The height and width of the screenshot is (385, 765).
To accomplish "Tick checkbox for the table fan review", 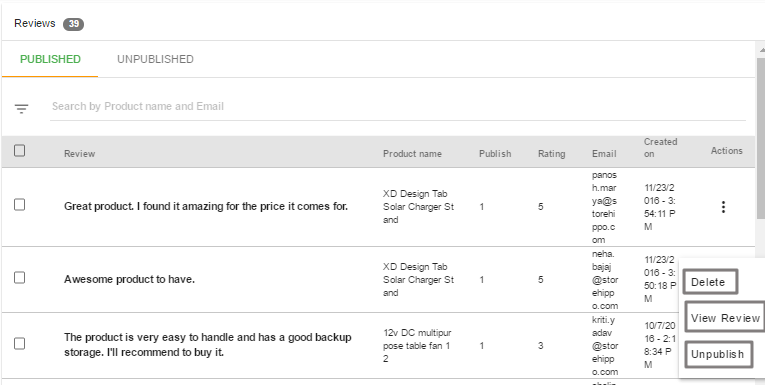I will click(x=20, y=344).
